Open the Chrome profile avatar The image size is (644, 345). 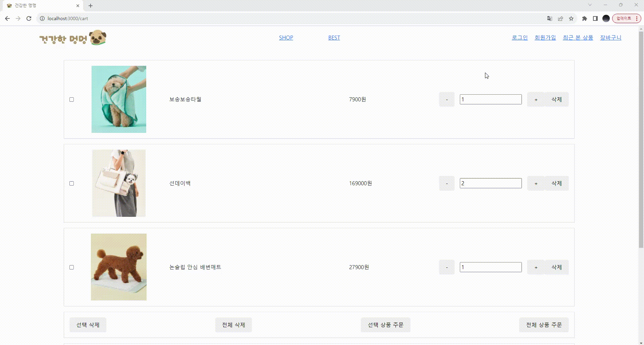click(606, 18)
